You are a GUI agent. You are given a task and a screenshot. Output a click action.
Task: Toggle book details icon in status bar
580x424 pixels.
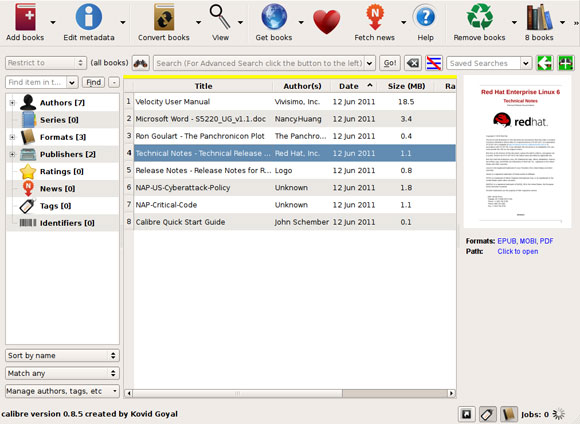click(x=509, y=414)
